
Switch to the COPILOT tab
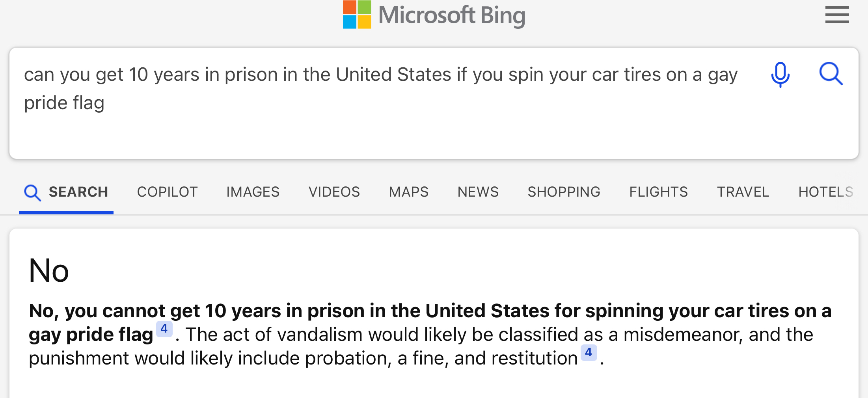coord(167,192)
